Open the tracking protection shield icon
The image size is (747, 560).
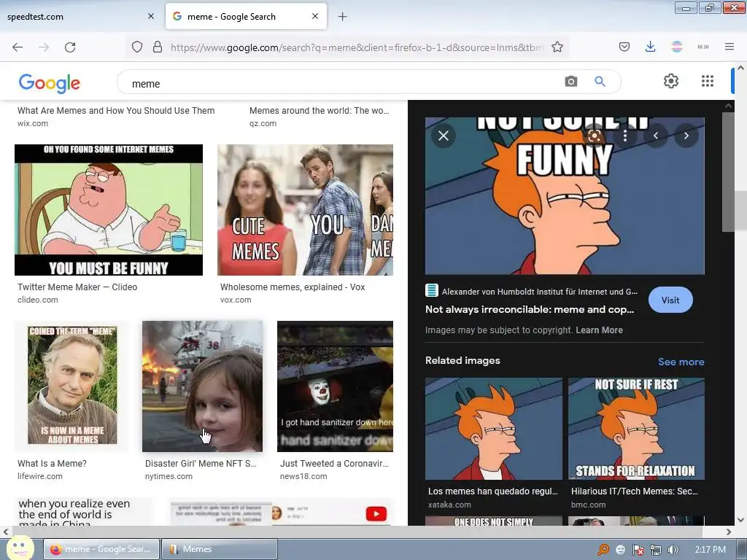[x=137, y=47]
